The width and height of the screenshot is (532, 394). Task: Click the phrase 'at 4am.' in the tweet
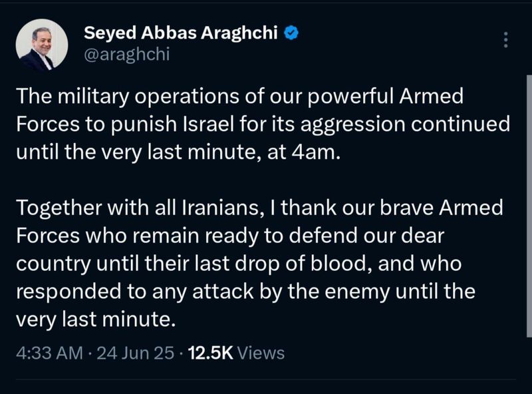pyautogui.click(x=304, y=152)
